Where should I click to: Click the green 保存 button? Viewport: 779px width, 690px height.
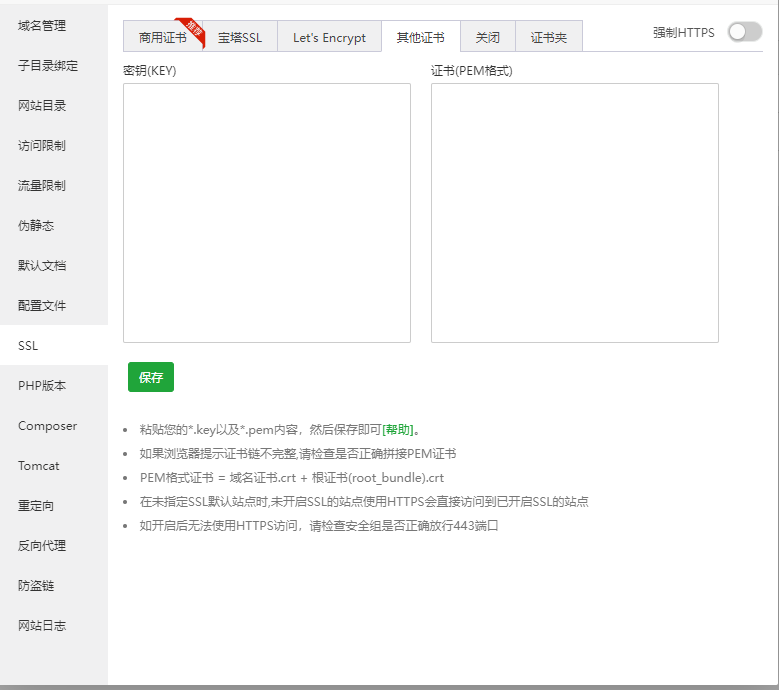(151, 377)
